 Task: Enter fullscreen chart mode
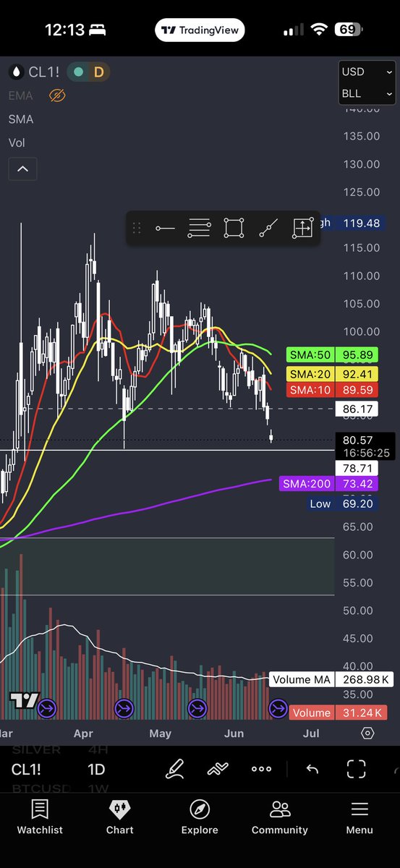click(356, 769)
